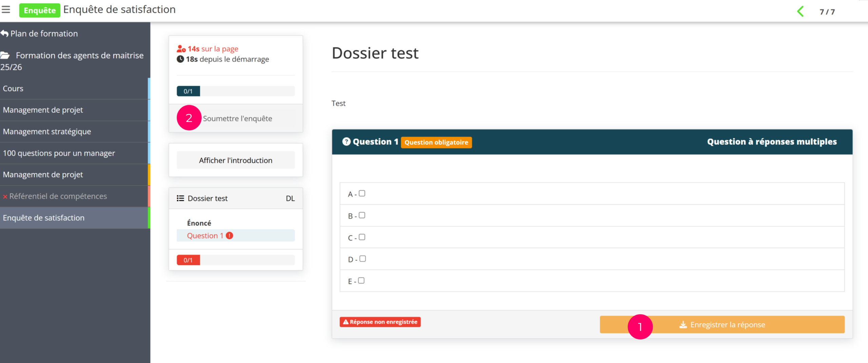Click the Plan de formation back arrow icon
Image resolution: width=868 pixels, height=363 pixels.
point(4,34)
